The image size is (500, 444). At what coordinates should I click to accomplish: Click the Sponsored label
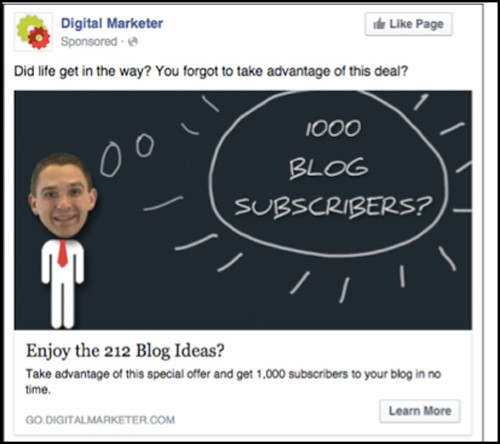[x=89, y=42]
